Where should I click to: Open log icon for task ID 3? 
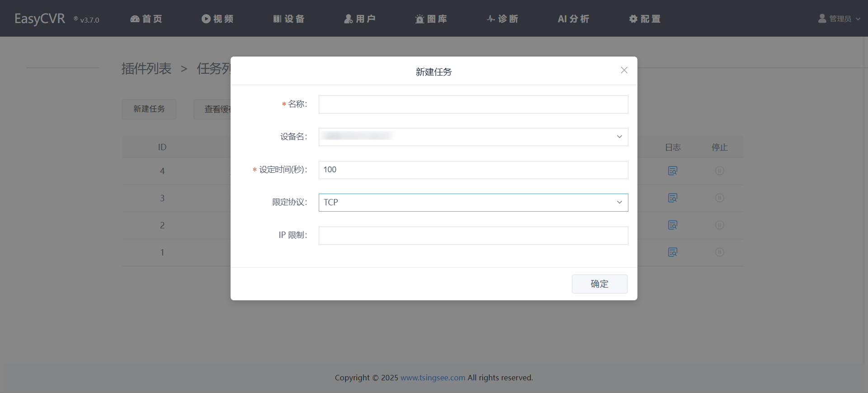(x=673, y=198)
